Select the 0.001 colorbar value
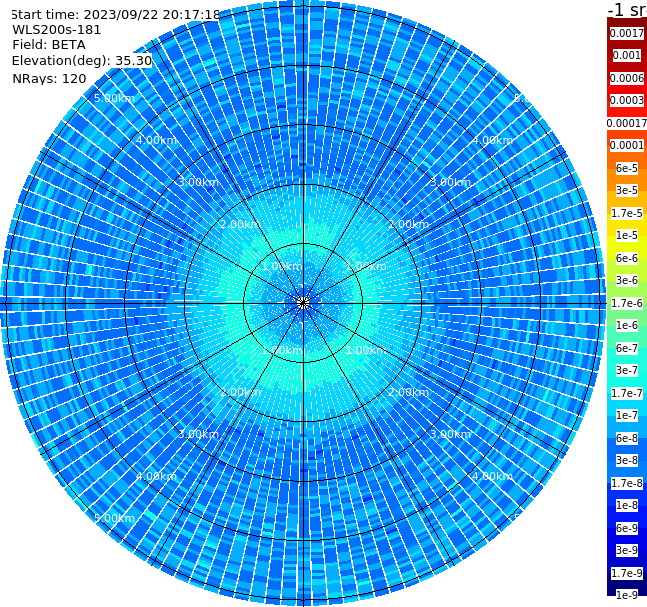 (627, 55)
